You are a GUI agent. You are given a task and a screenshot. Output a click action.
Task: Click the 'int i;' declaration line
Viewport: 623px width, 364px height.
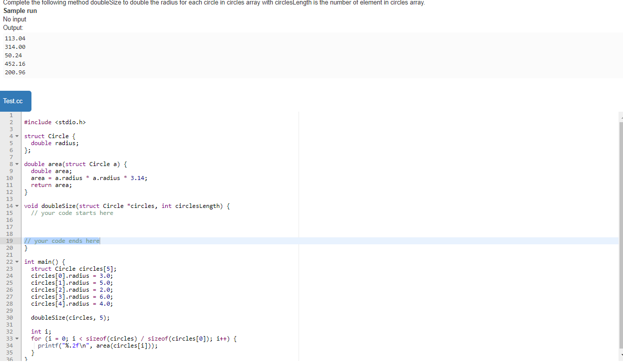pos(41,332)
